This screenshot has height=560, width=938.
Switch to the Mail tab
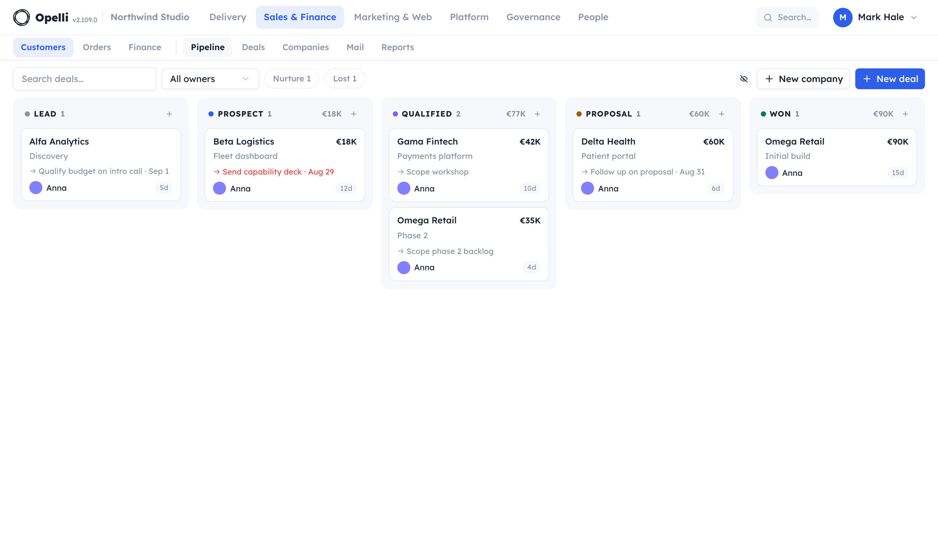click(x=355, y=47)
